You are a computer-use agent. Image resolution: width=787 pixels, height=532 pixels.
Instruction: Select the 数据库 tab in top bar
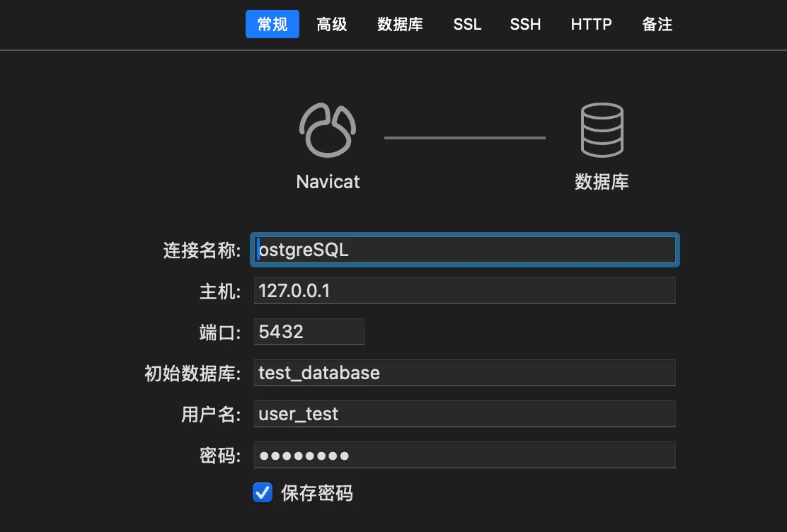[x=400, y=24]
